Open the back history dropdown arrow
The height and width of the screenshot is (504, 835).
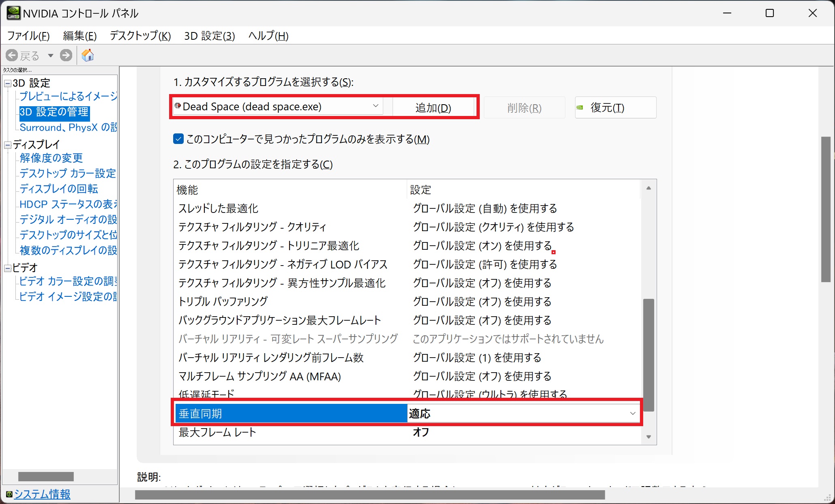click(x=50, y=56)
